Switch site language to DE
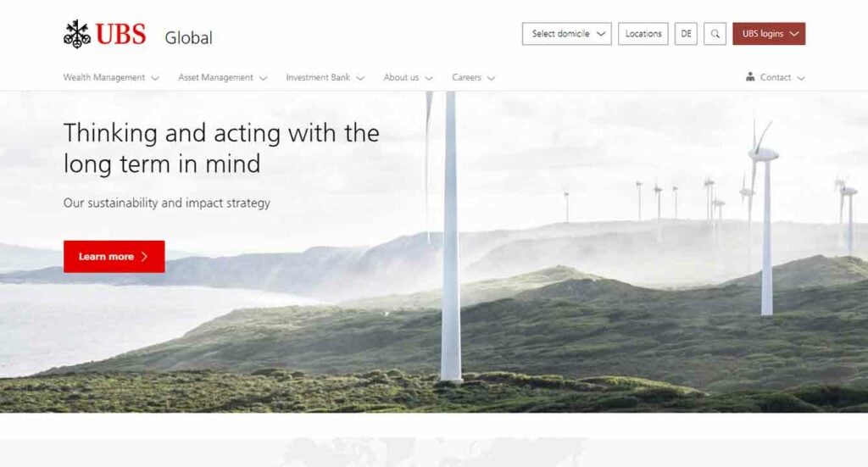 coord(686,34)
